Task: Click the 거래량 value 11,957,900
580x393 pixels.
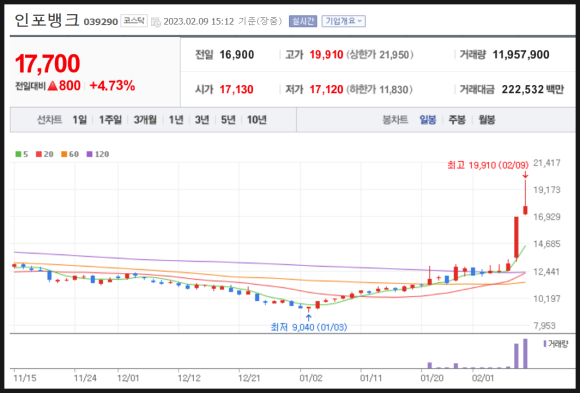Action: (521, 55)
